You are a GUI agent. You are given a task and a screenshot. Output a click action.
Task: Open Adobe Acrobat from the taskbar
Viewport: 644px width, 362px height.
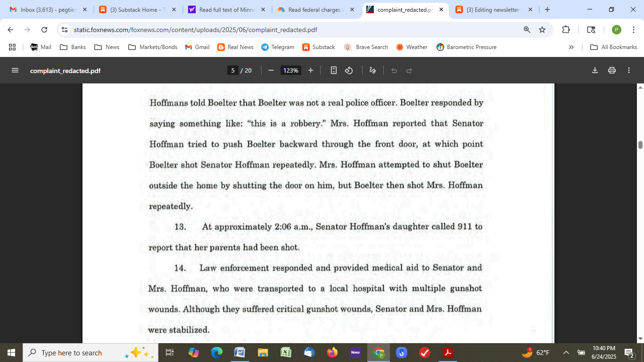(x=447, y=353)
